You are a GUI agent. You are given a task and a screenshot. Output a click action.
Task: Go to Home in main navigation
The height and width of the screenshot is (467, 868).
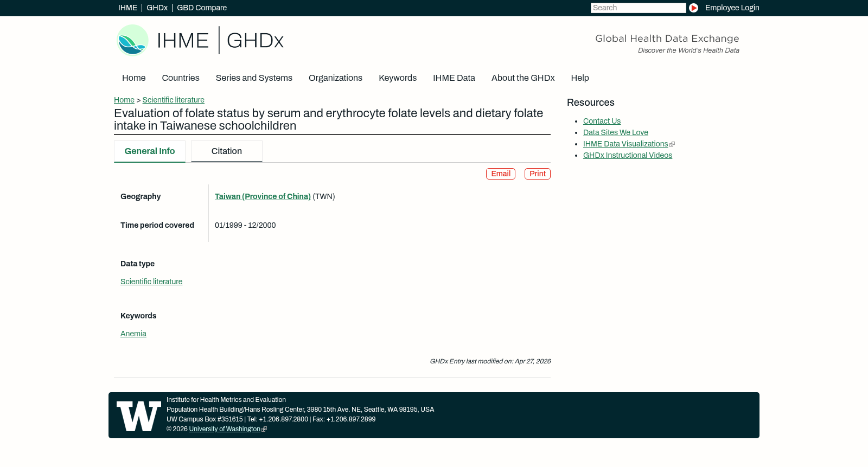134,78
